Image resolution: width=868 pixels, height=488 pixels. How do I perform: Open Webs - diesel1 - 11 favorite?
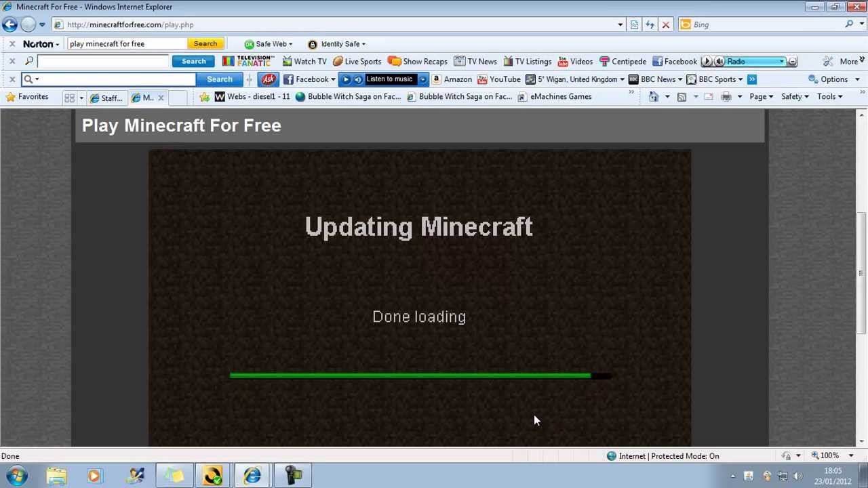252,97
